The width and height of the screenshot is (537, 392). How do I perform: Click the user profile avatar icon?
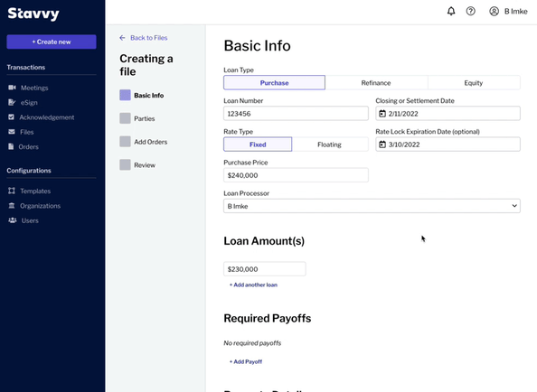pos(494,11)
